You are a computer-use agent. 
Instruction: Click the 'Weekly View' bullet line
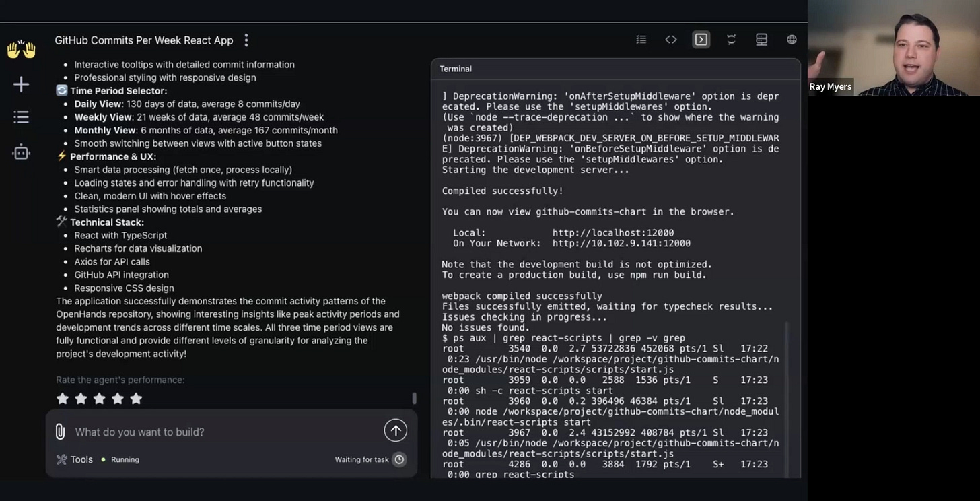click(x=199, y=117)
